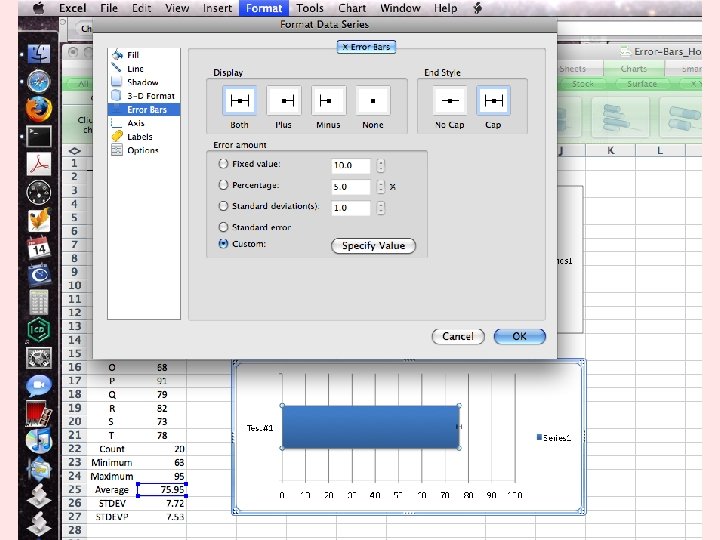Switch to Charts tab in Excel ribbon
Image resolution: width=720 pixels, height=540 pixels.
point(634,69)
